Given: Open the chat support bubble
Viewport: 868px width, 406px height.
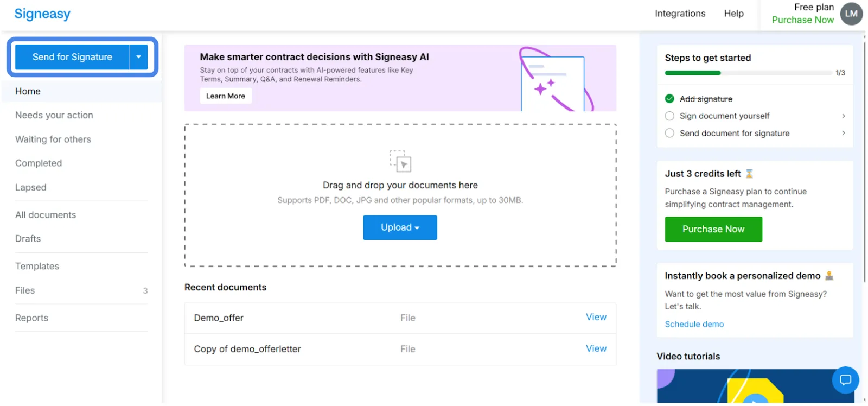Looking at the screenshot, I should [x=845, y=380].
